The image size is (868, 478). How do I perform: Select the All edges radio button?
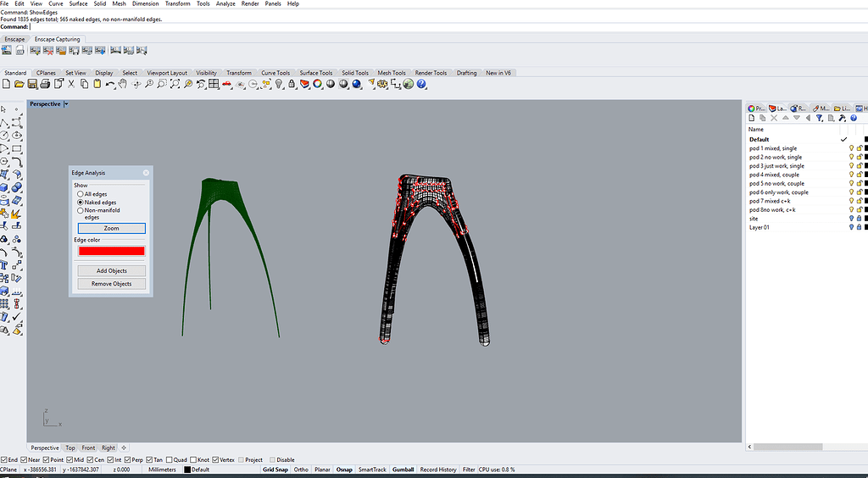(x=81, y=194)
